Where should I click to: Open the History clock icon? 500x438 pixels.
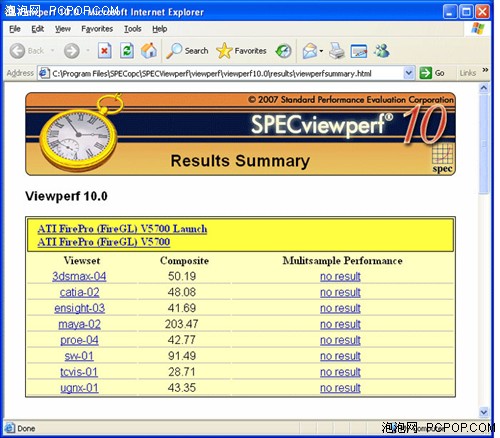(x=283, y=51)
